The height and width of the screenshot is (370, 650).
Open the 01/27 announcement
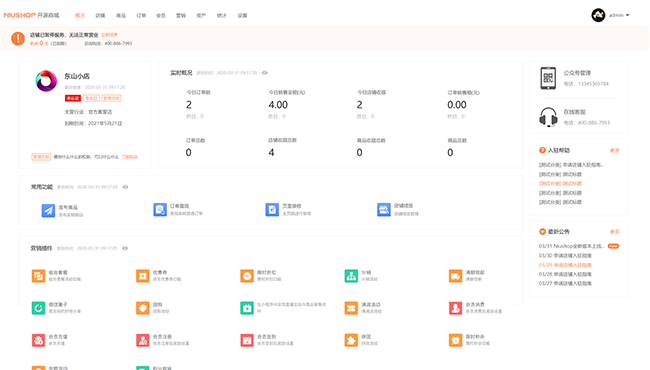click(x=565, y=283)
